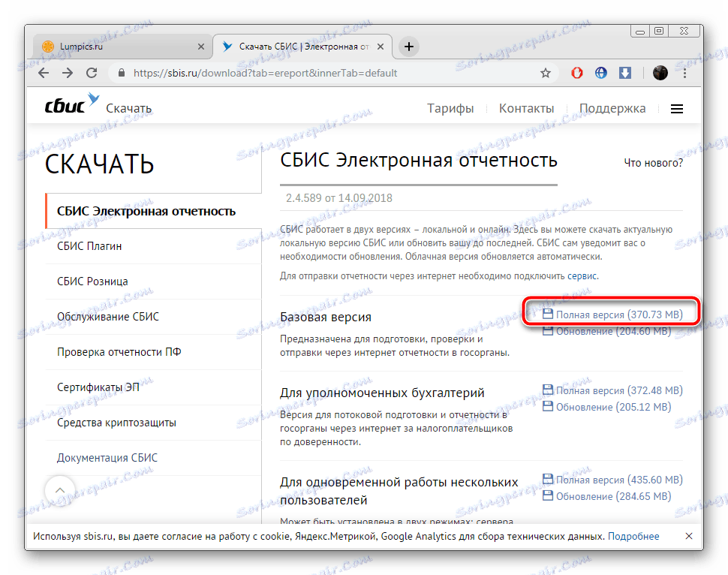Bookmark page with the star icon
Image resolution: width=728 pixels, height=575 pixels.
[x=546, y=73]
